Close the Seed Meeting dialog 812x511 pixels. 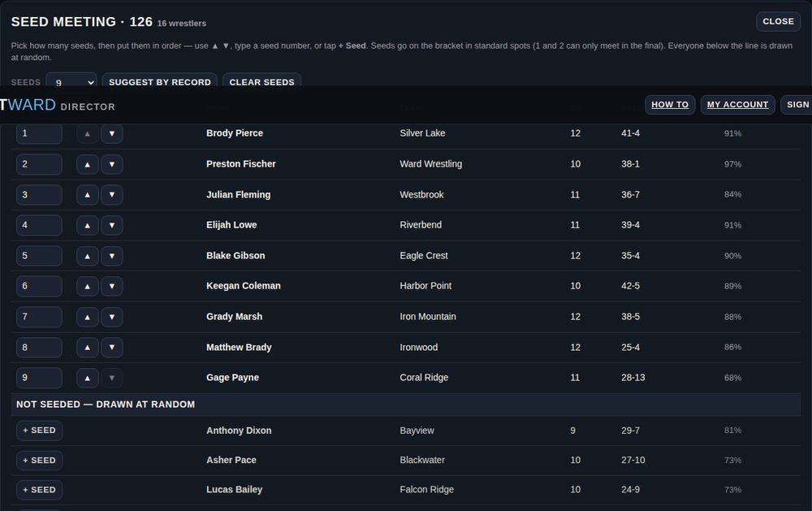pyautogui.click(x=779, y=21)
